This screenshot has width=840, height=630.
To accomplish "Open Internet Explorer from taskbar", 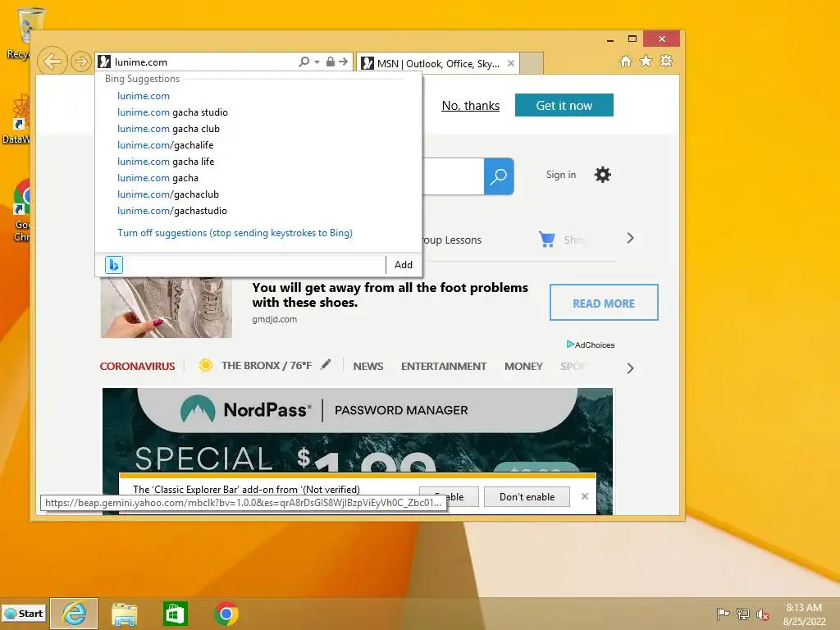I will pos(74,614).
